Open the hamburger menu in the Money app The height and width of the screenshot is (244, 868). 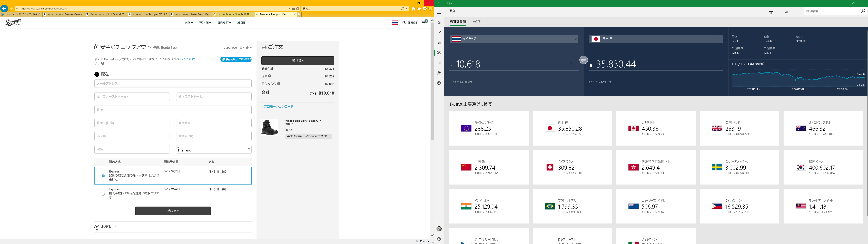439,12
